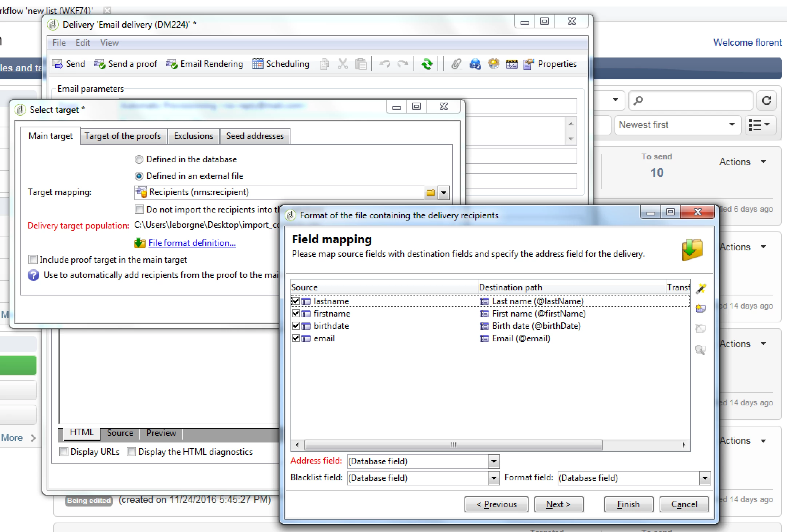This screenshot has width=787, height=532.
Task: Click the field mapping horizontal scrollbar
Action: 453,445
